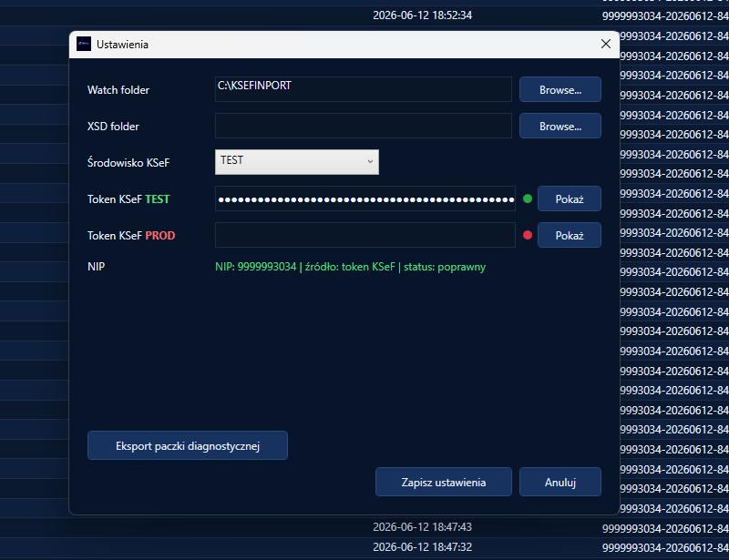Close the Ustawienia dialog
Viewport: 729px width, 560px height.
point(605,44)
